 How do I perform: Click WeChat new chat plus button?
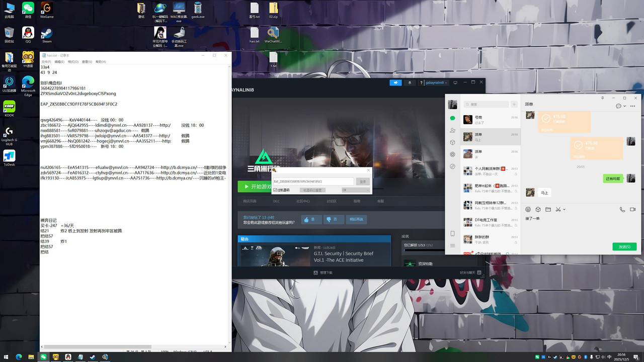tap(514, 104)
